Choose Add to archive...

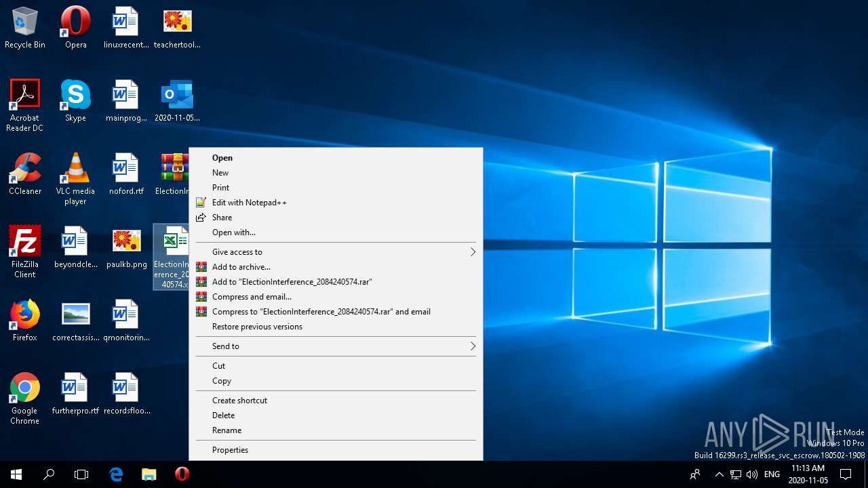336,267
